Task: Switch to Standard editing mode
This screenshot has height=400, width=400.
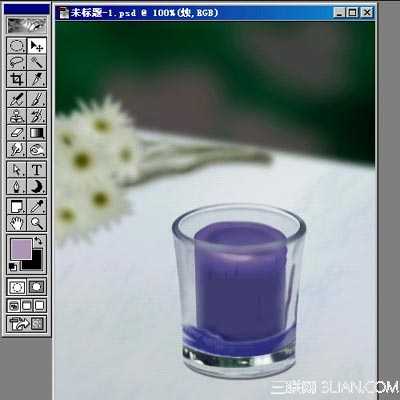Action: coord(17,287)
